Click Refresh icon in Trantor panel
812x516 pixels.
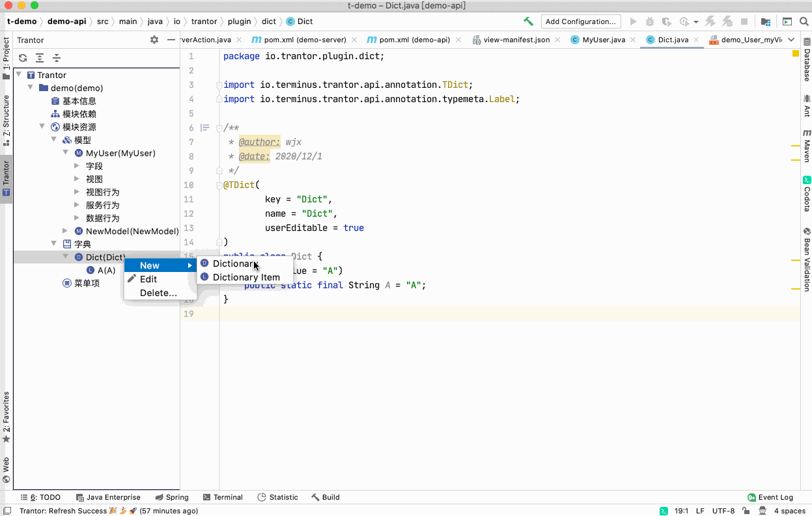(x=23, y=57)
